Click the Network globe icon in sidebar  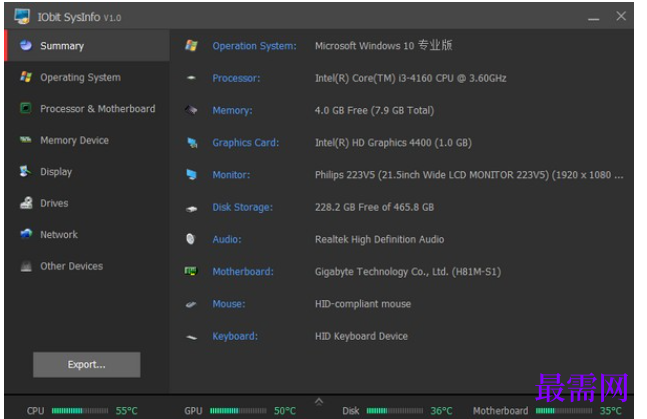coord(26,234)
